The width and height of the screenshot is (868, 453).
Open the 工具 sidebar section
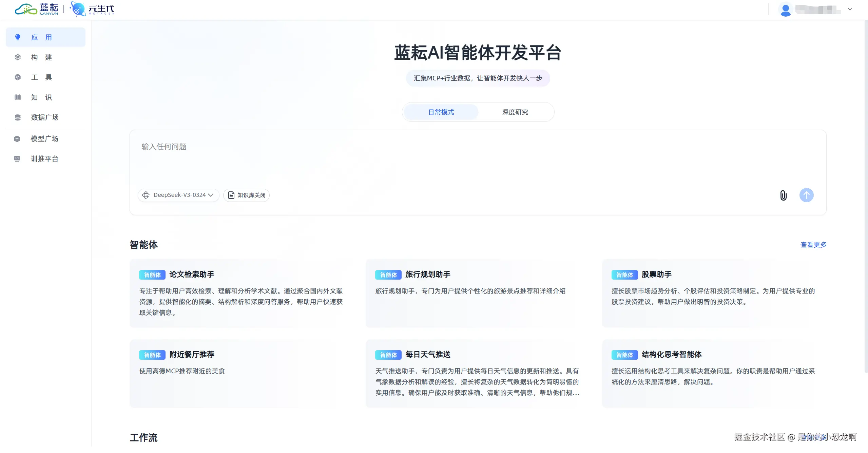tap(41, 77)
